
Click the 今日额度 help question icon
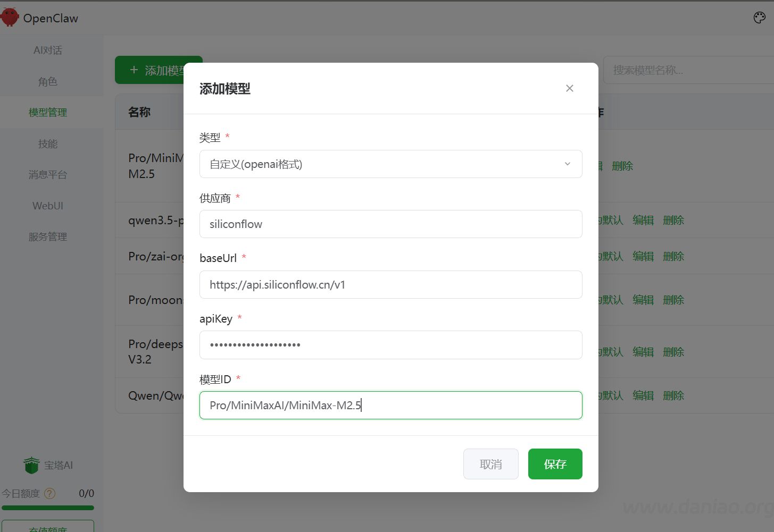tap(49, 494)
